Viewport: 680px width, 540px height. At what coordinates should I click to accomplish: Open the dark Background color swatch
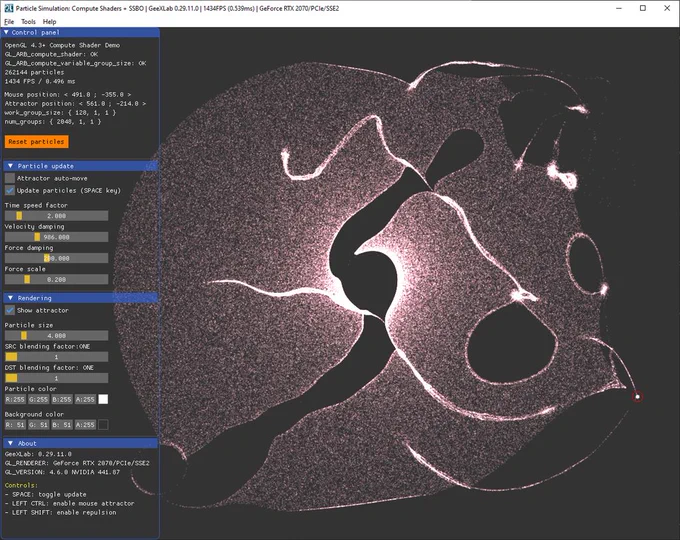tap(103, 425)
